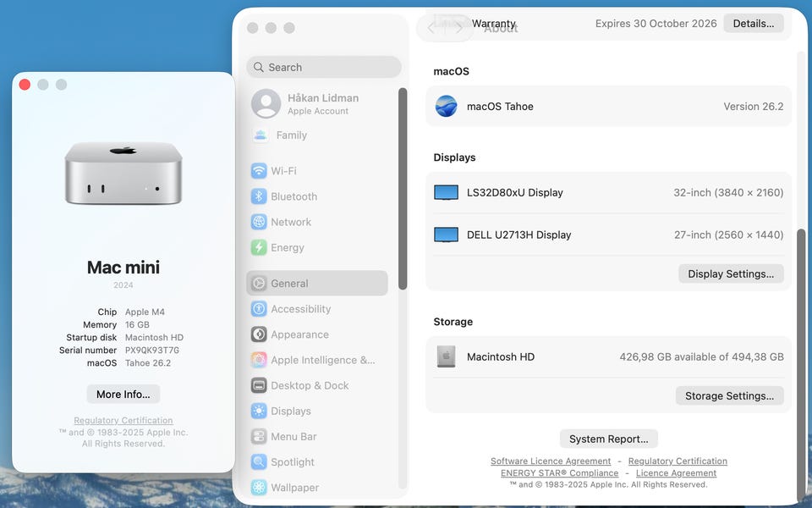Open the Spotlight magnifier icon
The height and width of the screenshot is (508, 812).
(259, 462)
